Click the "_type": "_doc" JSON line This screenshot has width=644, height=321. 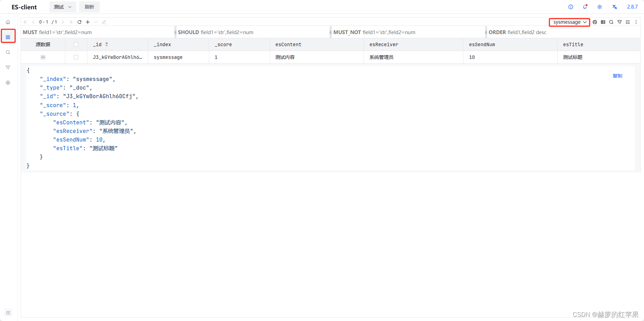(x=66, y=88)
